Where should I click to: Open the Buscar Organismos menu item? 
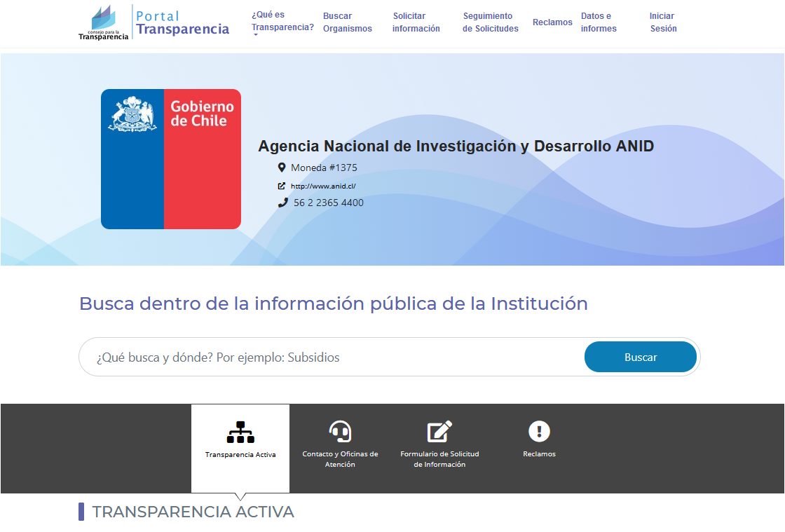tap(348, 22)
